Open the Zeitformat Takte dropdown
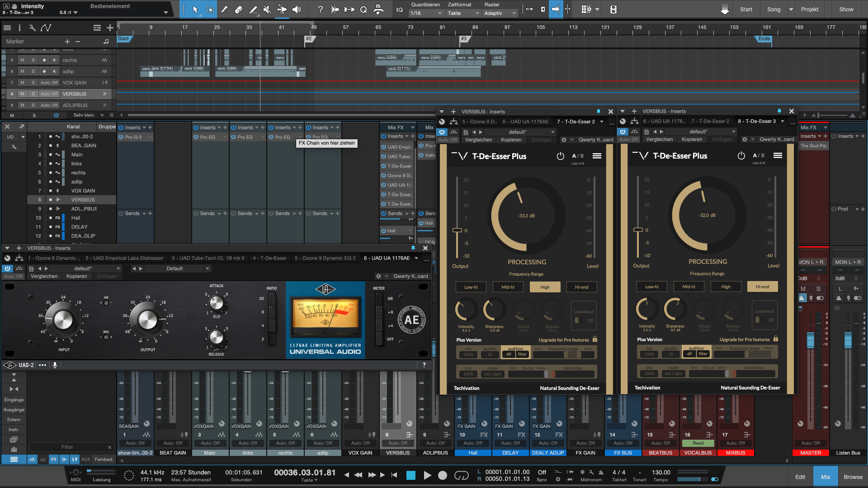Screen dimensions: 868x488 463,14
